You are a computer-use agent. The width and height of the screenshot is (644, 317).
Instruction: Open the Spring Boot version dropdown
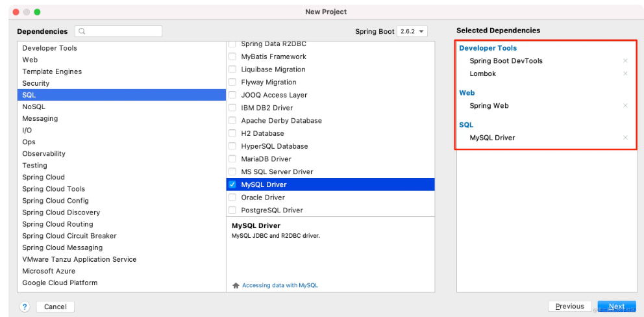click(413, 31)
